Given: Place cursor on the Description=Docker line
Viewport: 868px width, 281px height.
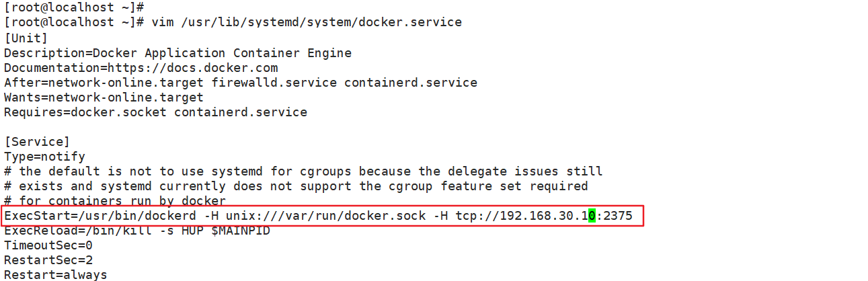Looking at the screenshot, I should coord(177,53).
